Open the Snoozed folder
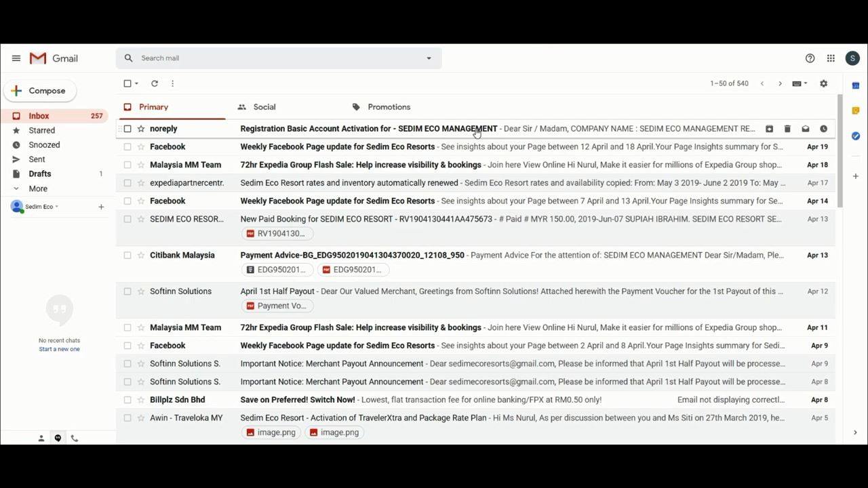Image resolution: width=868 pixels, height=488 pixels. click(55, 145)
